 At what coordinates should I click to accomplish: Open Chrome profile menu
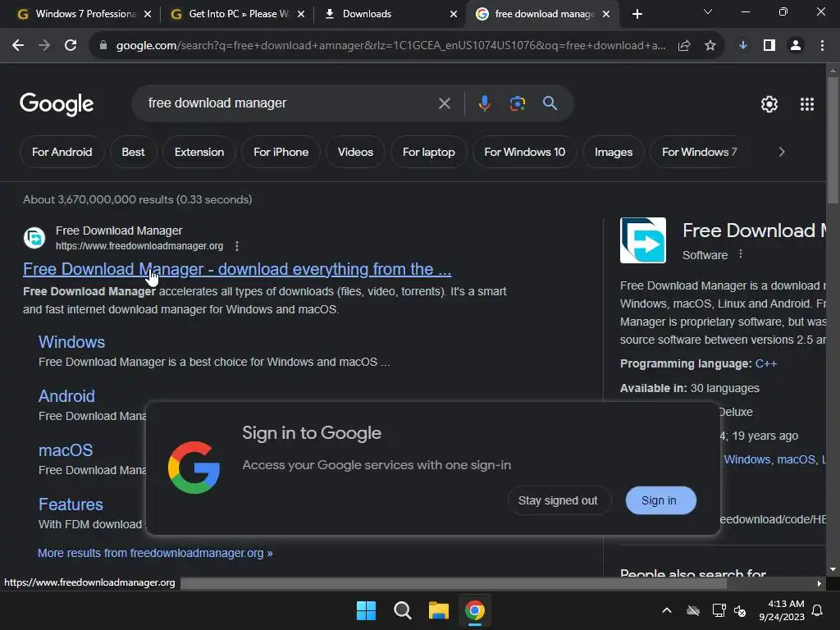coord(796,46)
